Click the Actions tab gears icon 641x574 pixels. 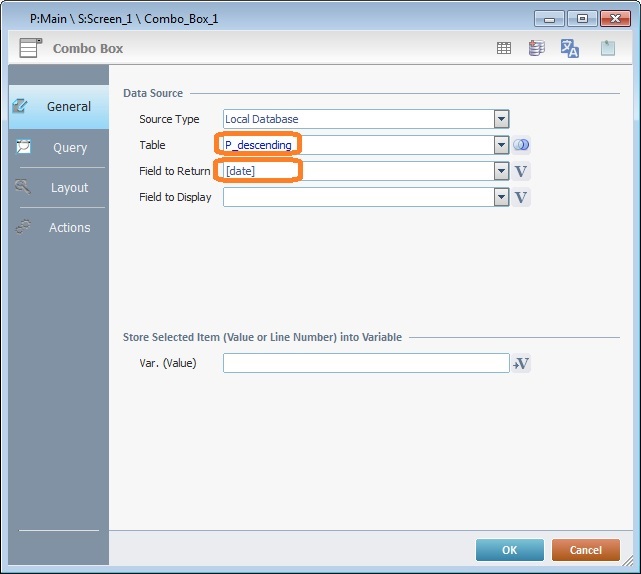(23, 226)
